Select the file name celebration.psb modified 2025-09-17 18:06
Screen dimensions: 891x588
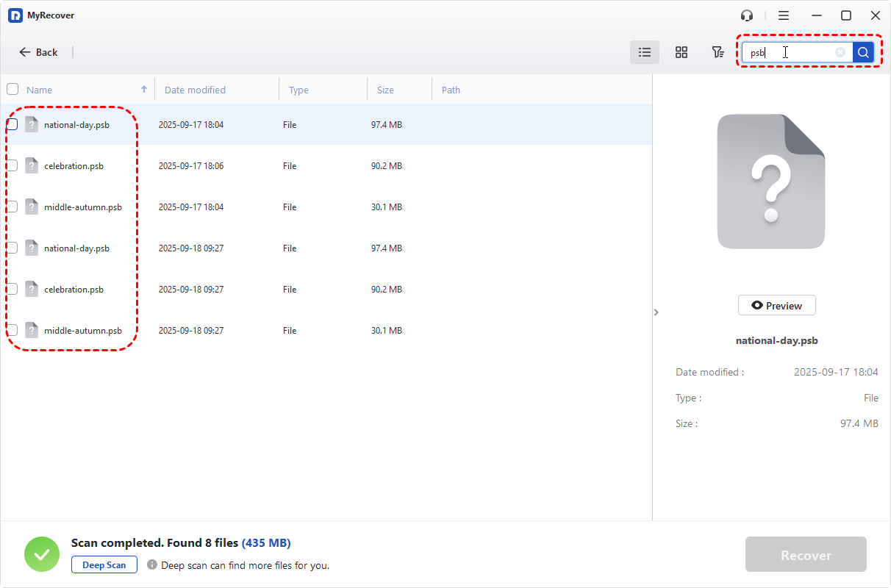coord(74,166)
